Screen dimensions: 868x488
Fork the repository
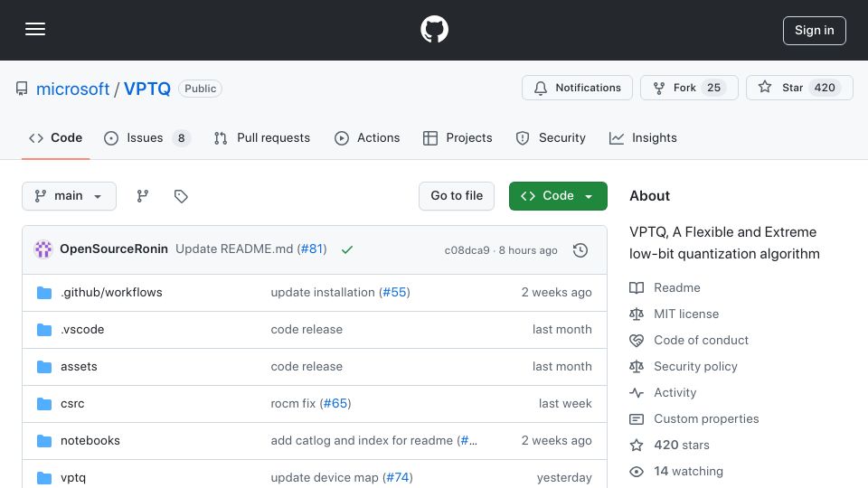(689, 88)
